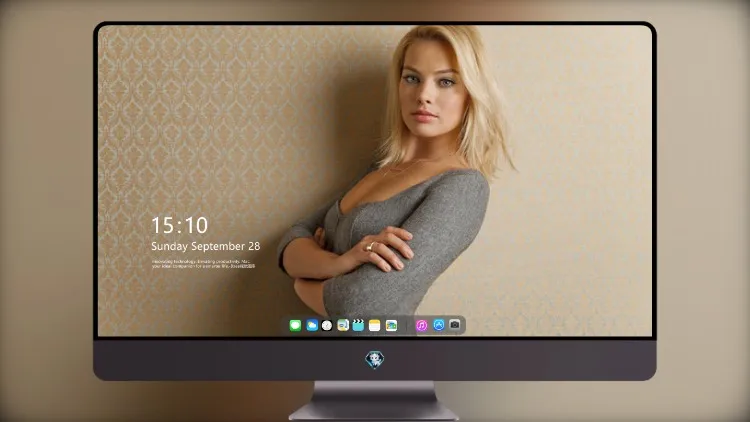Open the Clock app in the dock
The width and height of the screenshot is (750, 422).
tap(327, 325)
